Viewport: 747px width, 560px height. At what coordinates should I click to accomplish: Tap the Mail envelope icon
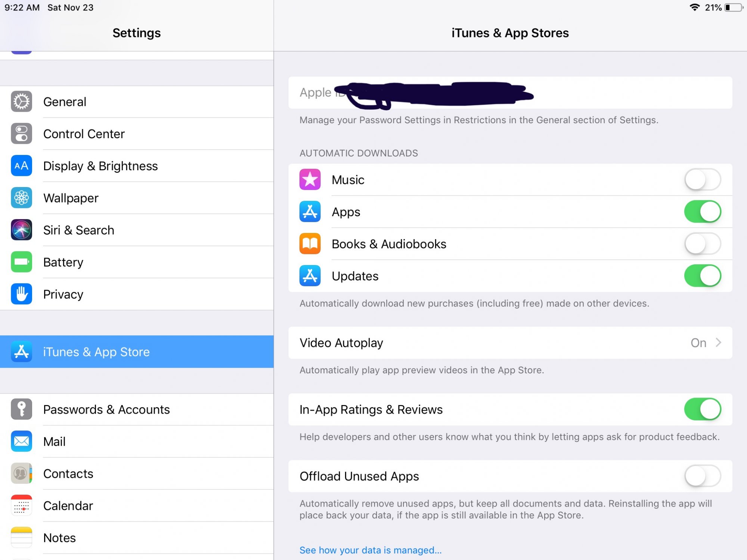point(21,441)
